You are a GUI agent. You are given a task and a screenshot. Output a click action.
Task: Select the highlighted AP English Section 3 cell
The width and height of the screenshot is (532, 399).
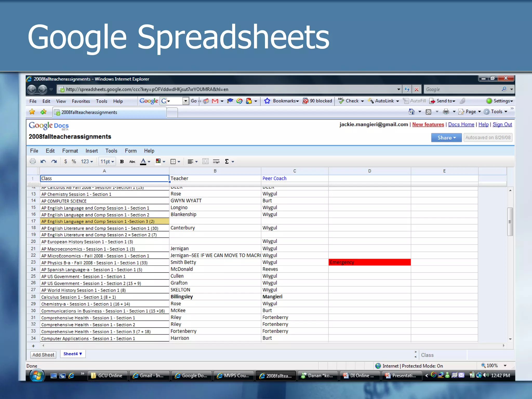click(104, 222)
